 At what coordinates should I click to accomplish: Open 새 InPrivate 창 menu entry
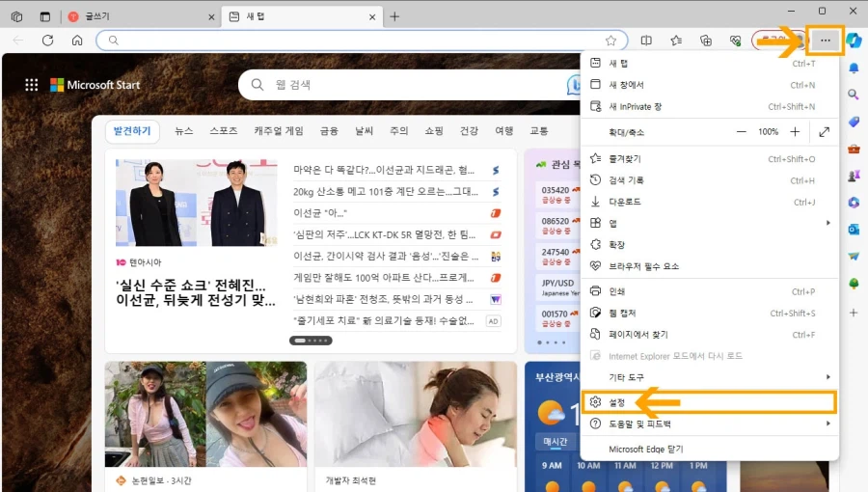pos(709,106)
